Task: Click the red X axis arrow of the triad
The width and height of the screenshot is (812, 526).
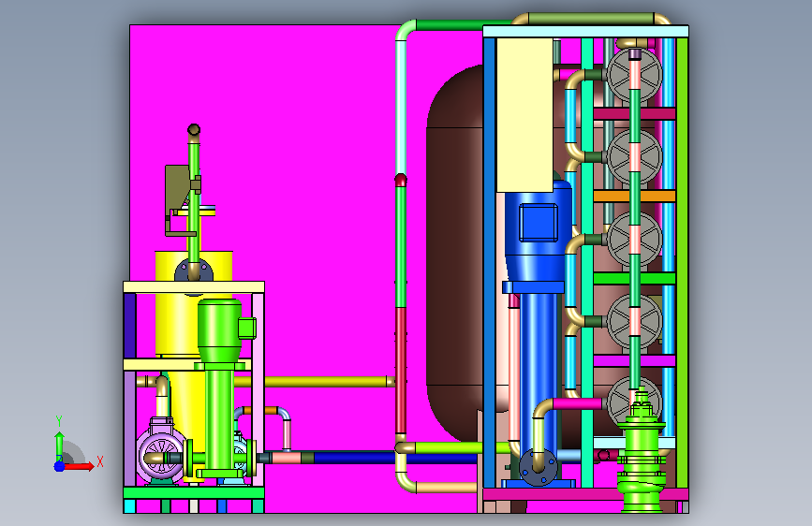Action: click(x=80, y=466)
